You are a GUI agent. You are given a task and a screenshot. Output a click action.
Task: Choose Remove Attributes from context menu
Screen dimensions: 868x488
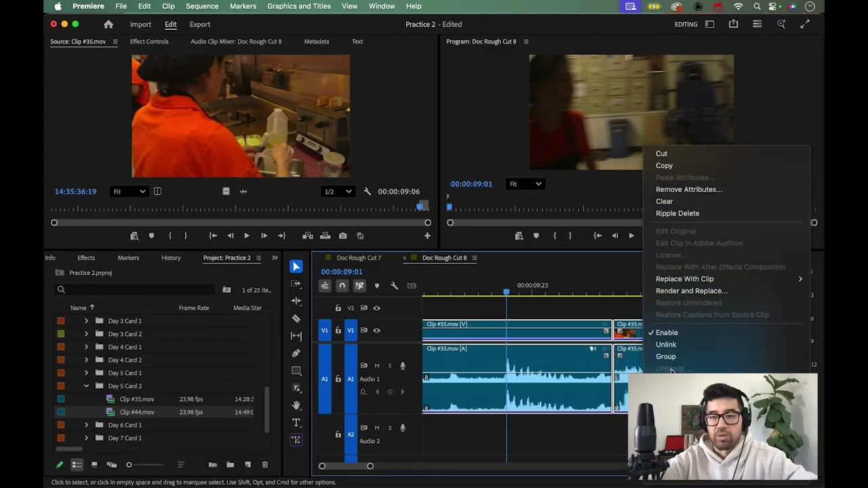click(689, 190)
